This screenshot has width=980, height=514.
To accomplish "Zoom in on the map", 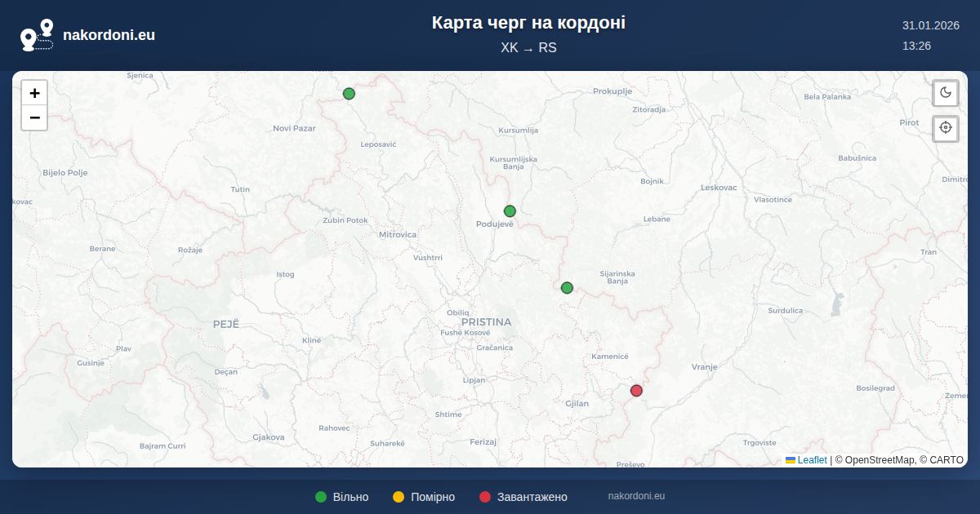I will pos(34,93).
